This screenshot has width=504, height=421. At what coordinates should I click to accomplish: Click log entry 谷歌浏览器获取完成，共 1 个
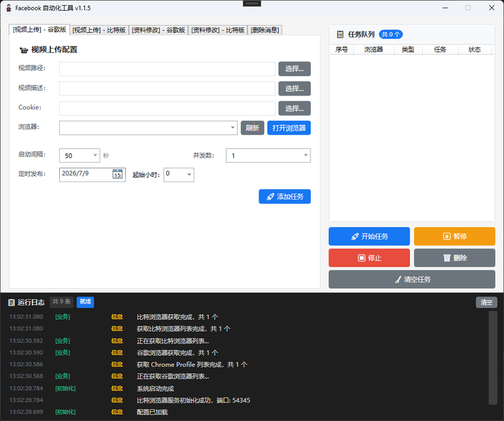(178, 353)
